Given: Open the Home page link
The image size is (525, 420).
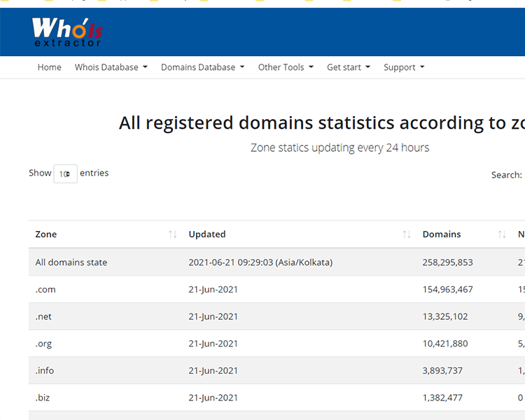Looking at the screenshot, I should [x=49, y=67].
